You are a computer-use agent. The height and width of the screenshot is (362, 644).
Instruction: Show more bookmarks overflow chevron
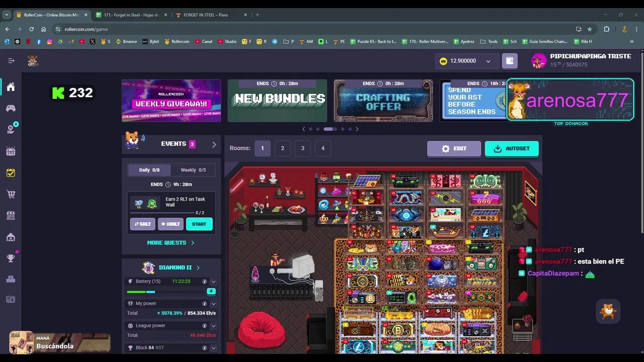631,41
